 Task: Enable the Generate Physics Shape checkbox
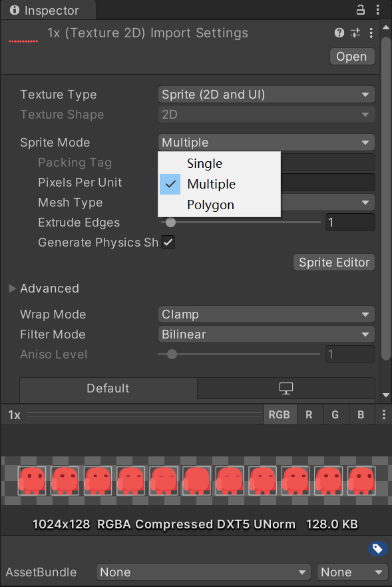coord(168,243)
